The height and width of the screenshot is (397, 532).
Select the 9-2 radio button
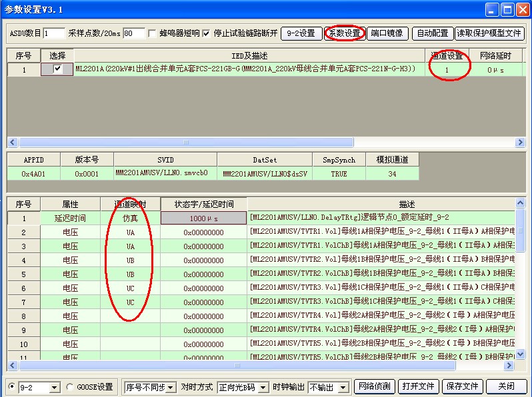tap(11, 386)
